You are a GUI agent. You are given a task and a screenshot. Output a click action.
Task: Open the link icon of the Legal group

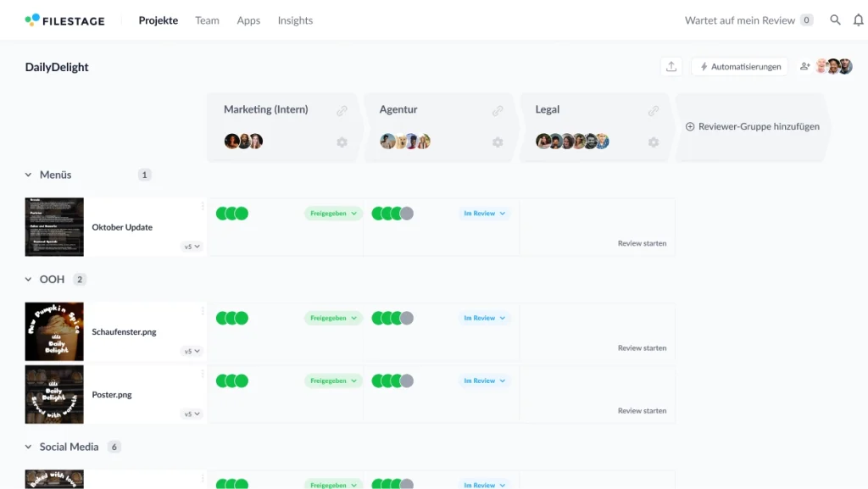coord(654,110)
